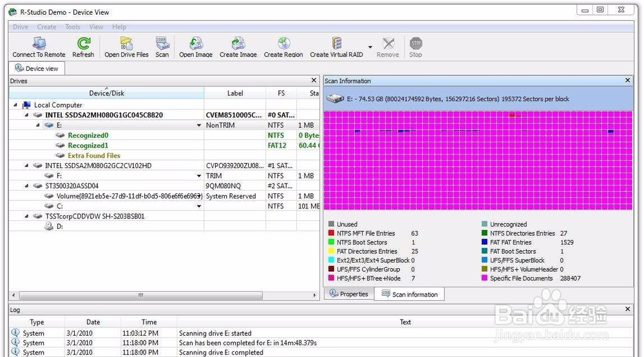Click the Drives scrollbar left arrow

[x=14, y=295]
